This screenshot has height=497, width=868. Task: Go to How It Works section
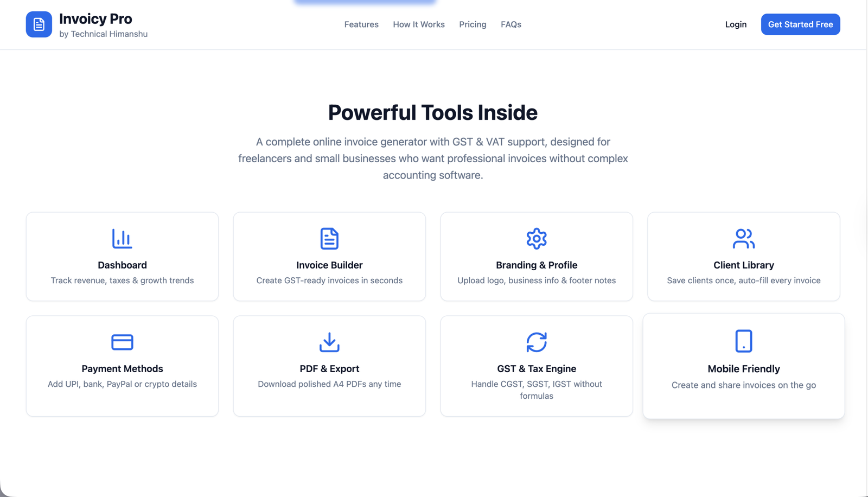tap(418, 24)
